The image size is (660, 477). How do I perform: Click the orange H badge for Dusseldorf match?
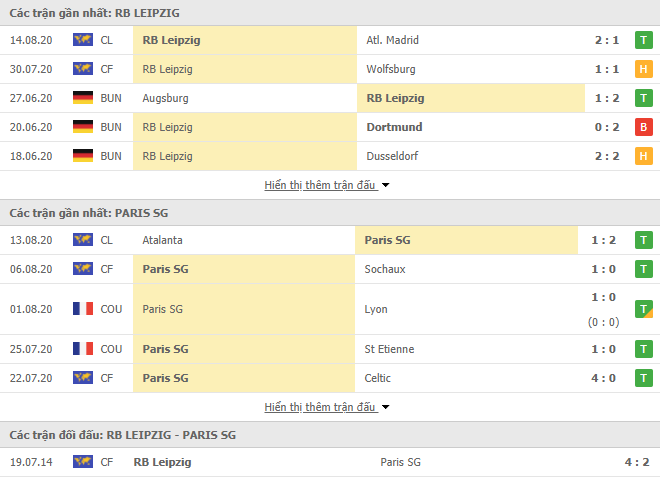coord(644,156)
